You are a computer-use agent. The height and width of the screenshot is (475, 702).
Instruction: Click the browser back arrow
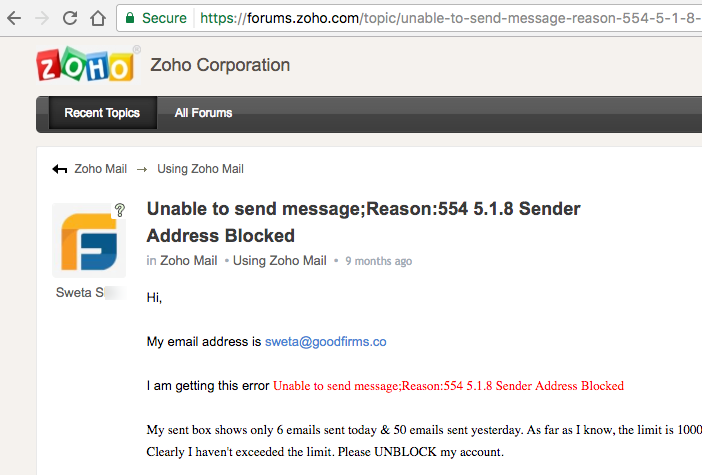[14, 18]
